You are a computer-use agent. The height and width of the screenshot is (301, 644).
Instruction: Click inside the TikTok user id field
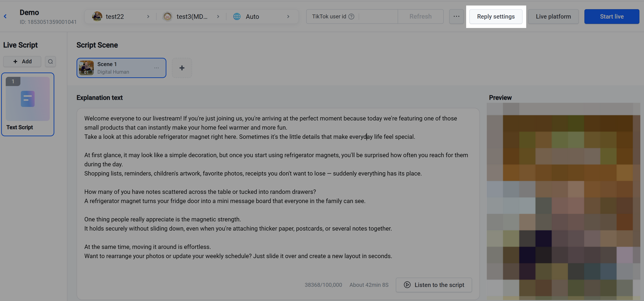click(378, 17)
